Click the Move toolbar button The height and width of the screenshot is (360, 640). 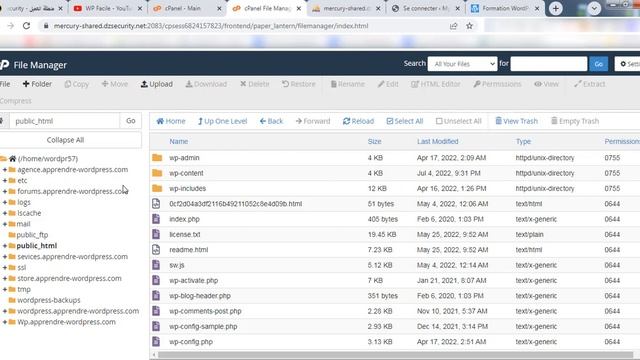pyautogui.click(x=115, y=84)
